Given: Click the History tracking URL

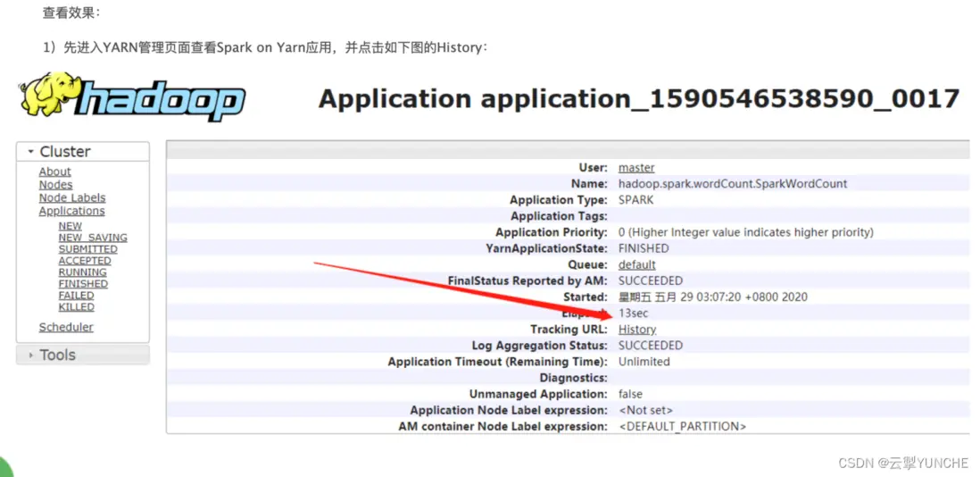Looking at the screenshot, I should [x=636, y=330].
